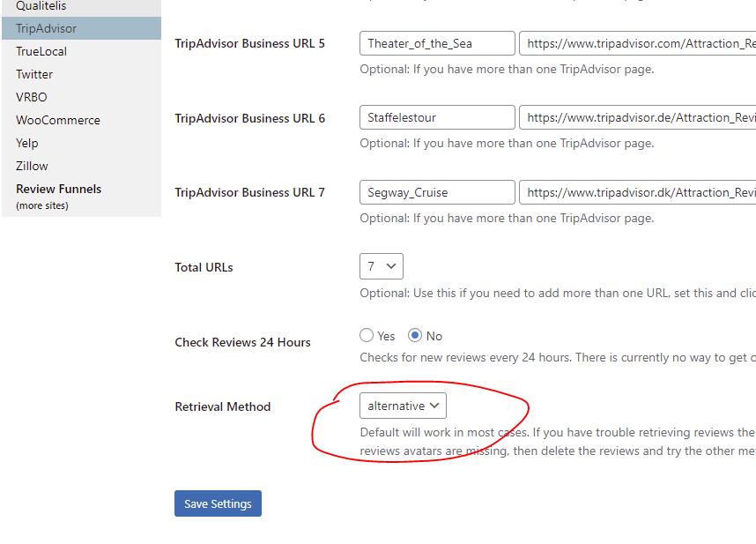Edit the Segway_Cruise name field

(437, 192)
